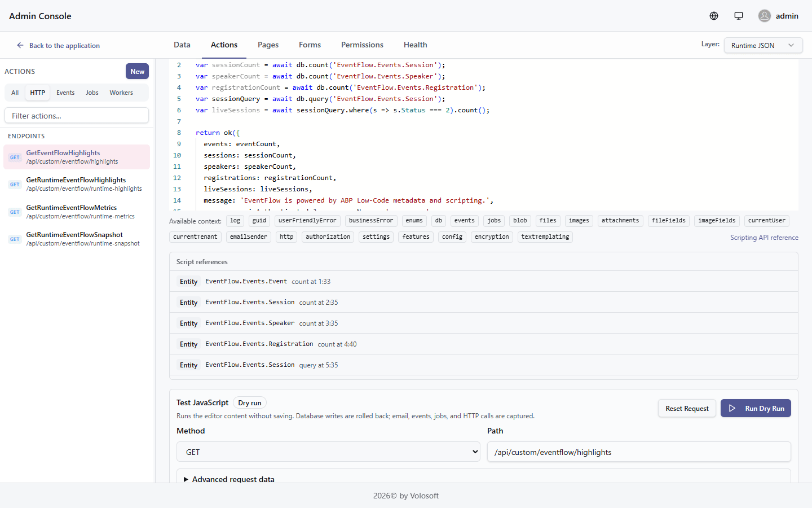Screen dimensions: 812x508
Task: Click the back arrow icon
Action: click(20, 45)
